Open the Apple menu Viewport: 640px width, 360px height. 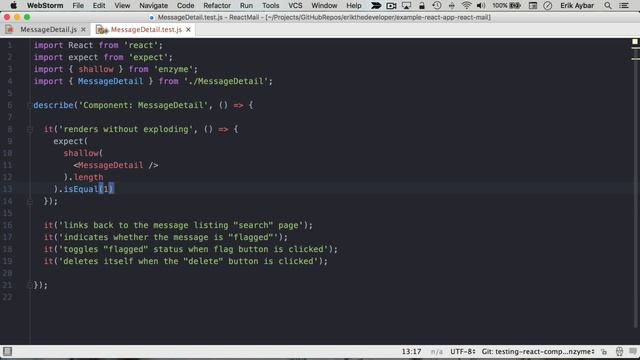tap(13, 6)
